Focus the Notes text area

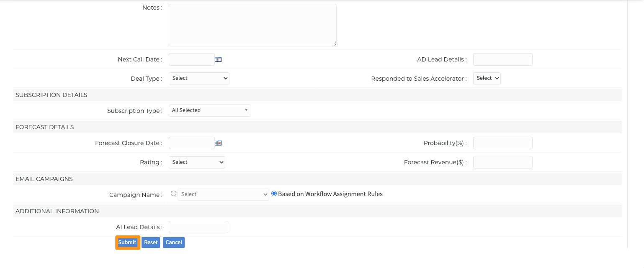(252, 25)
